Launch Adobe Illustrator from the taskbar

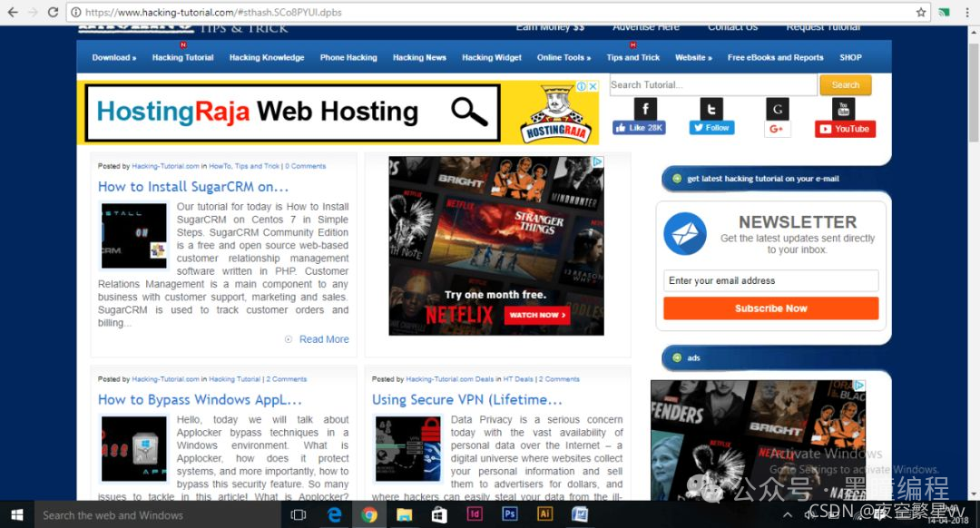[544, 514]
